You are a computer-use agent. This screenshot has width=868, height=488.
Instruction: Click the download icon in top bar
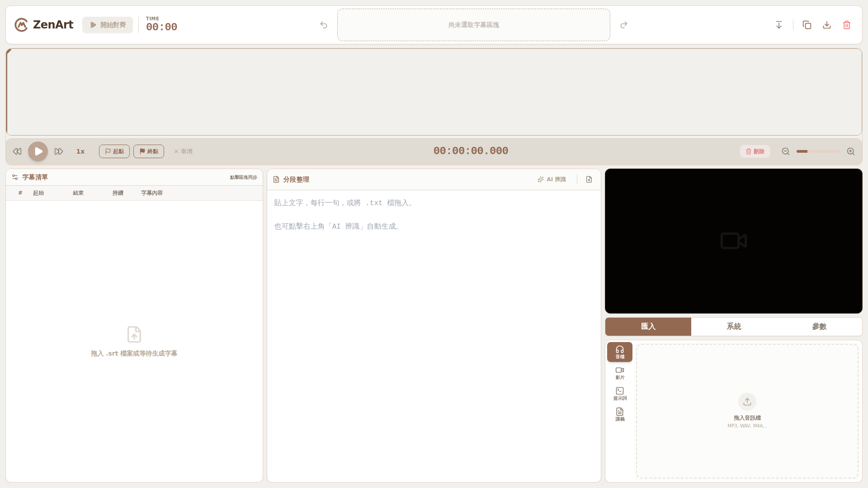(827, 25)
